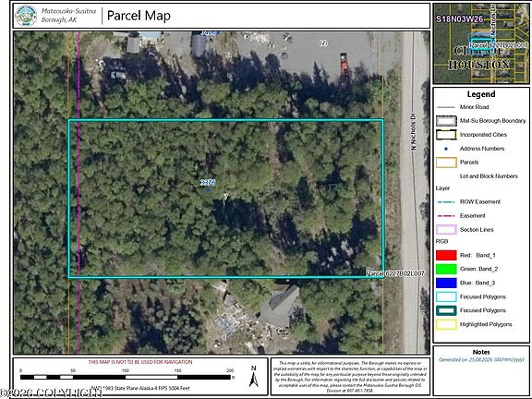Click the Generated on date note
The width and height of the screenshot is (532, 399).
click(481, 359)
